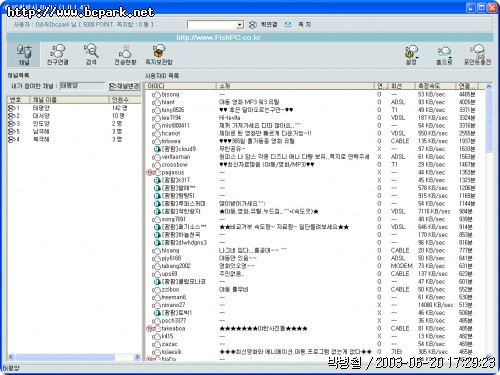
Task: Sort channel list by 채널 이름 column header
Action: tap(69, 99)
